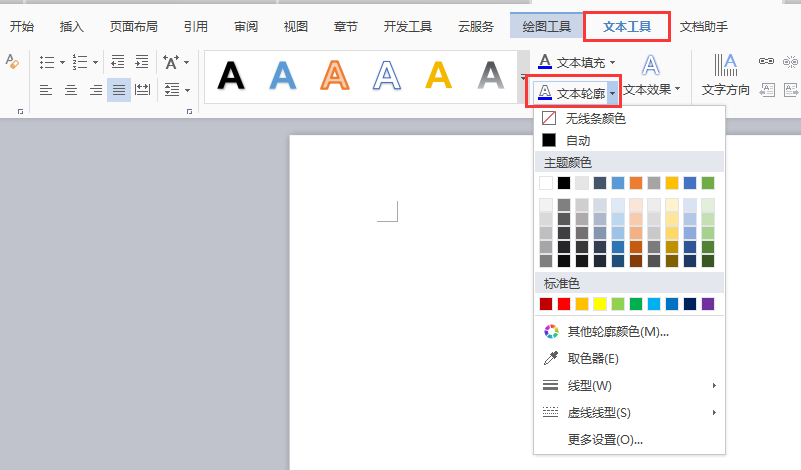Apply the bulleted list icon
Viewport: 801px width, 470px height.
coord(47,62)
